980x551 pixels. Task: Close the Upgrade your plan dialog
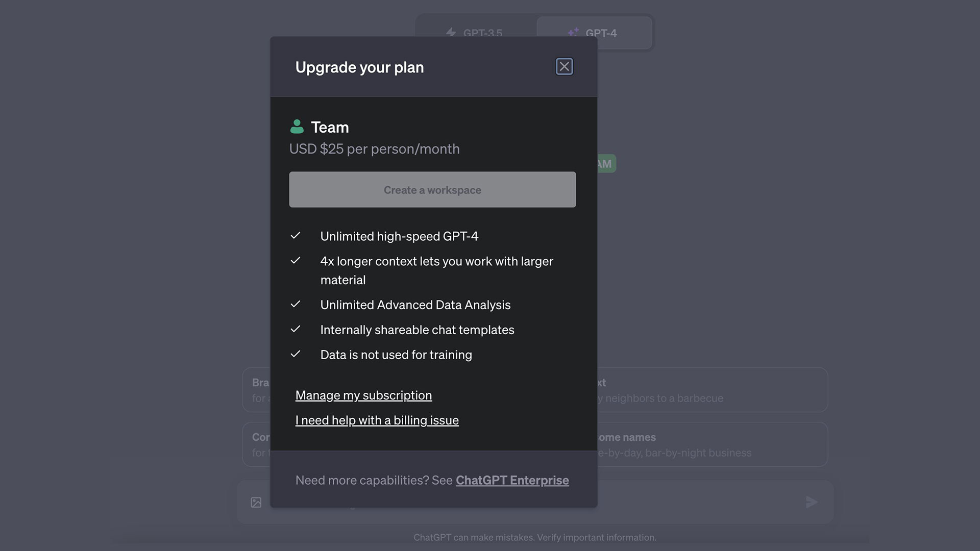coord(564,66)
